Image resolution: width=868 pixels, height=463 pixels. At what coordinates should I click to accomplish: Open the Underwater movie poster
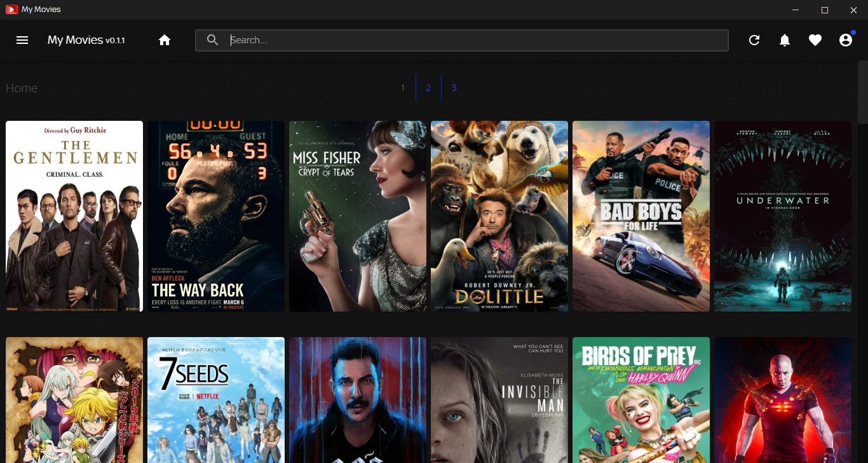(782, 216)
